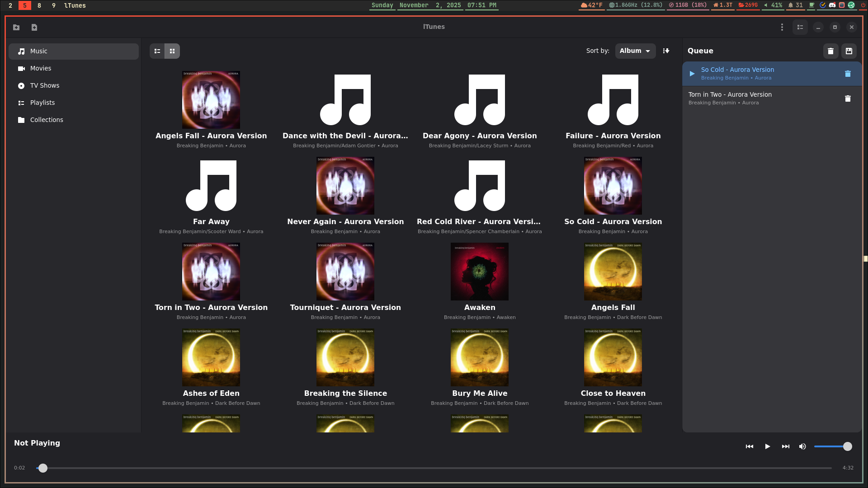868x488 pixels.
Task: Open the Sort by Album dropdown
Action: pos(635,51)
